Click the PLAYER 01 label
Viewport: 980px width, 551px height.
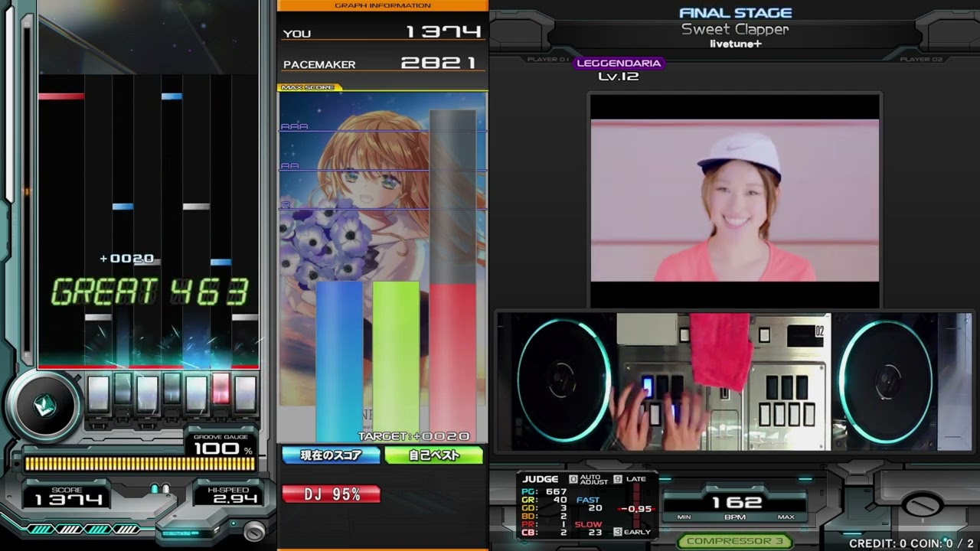pos(547,59)
